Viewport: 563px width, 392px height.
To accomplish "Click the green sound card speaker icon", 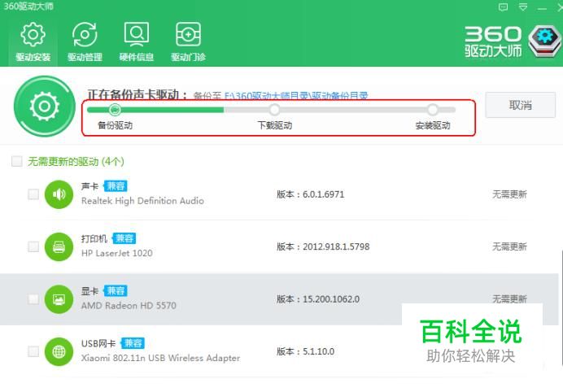I will 59,194.
